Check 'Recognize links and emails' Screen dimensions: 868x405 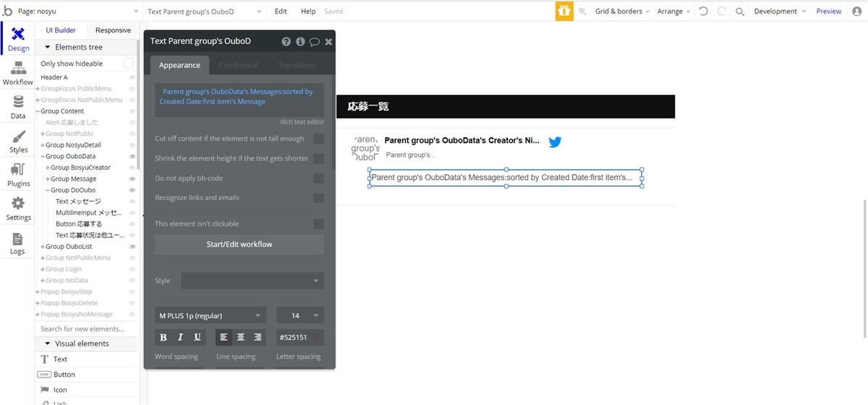click(318, 197)
